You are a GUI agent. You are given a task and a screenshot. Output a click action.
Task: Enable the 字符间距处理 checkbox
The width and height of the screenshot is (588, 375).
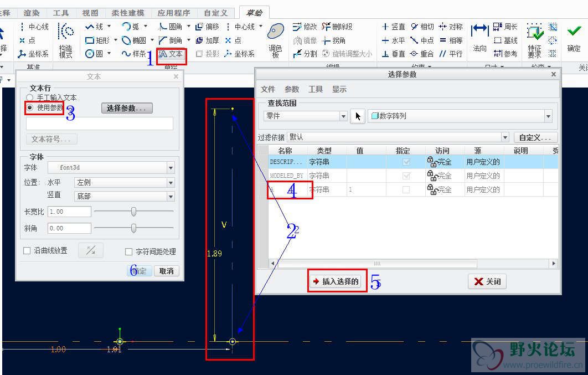tap(128, 251)
